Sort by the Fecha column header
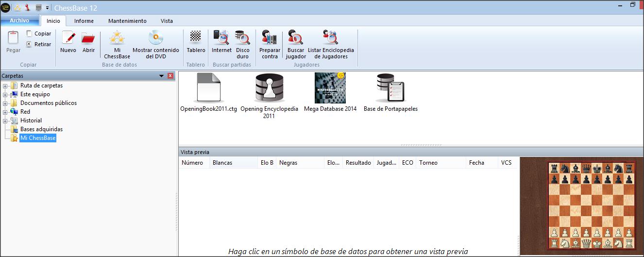 [482, 163]
